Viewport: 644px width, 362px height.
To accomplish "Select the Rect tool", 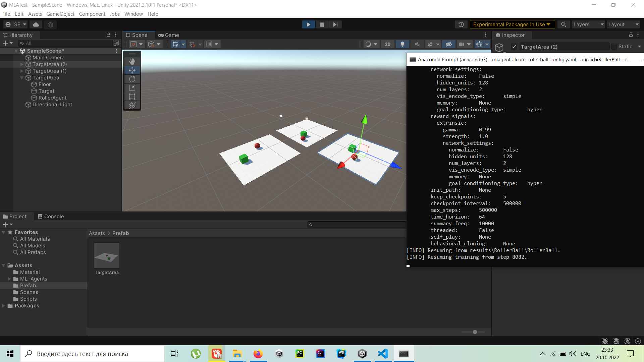I will (x=132, y=97).
